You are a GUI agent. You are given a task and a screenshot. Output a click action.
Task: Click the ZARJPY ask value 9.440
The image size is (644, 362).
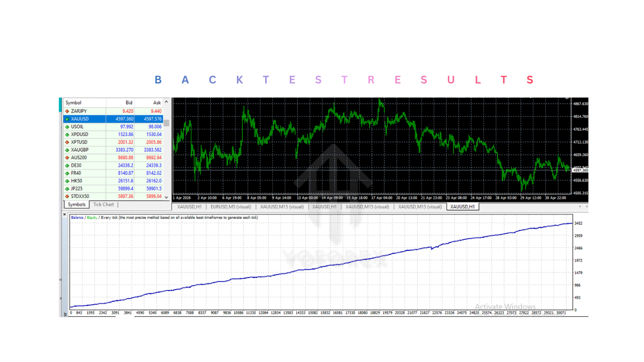pyautogui.click(x=156, y=111)
